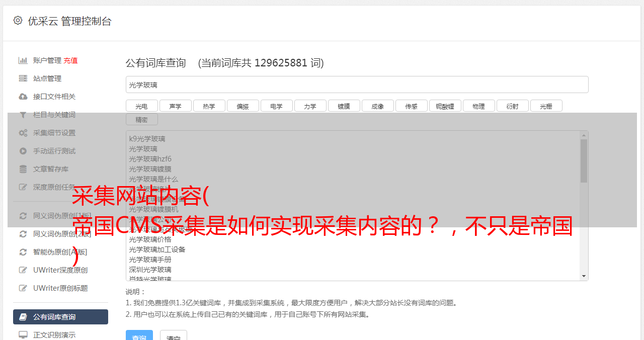The image size is (644, 340).
Task: Click the keyword search input field
Action: 357,84
